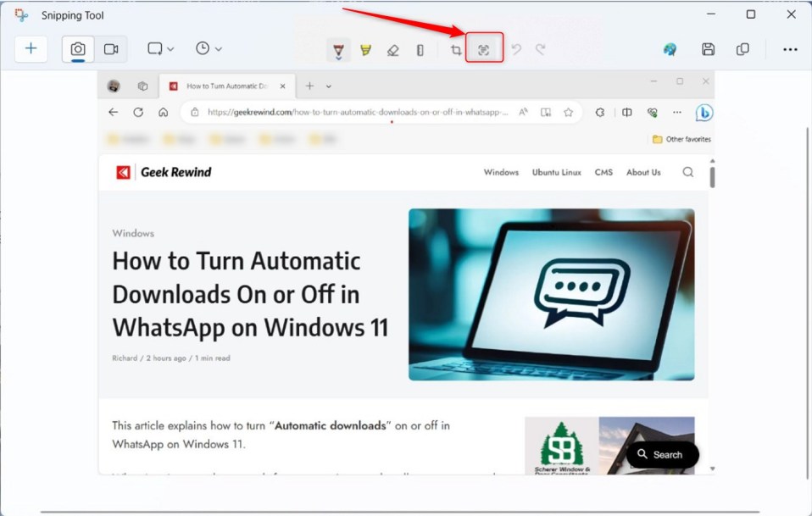This screenshot has height=516, width=812.
Task: Click the page scroll up arrow
Action: [713, 161]
